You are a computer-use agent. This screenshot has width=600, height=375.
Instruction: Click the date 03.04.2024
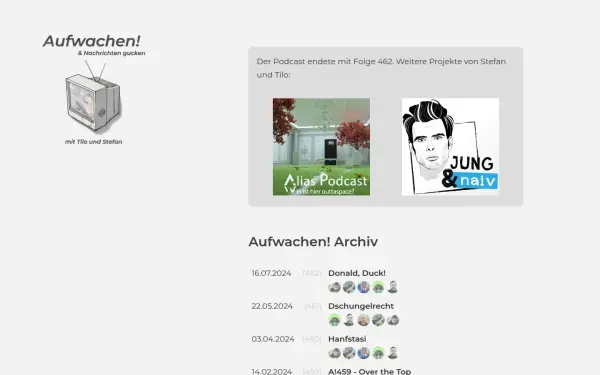pos(273,339)
